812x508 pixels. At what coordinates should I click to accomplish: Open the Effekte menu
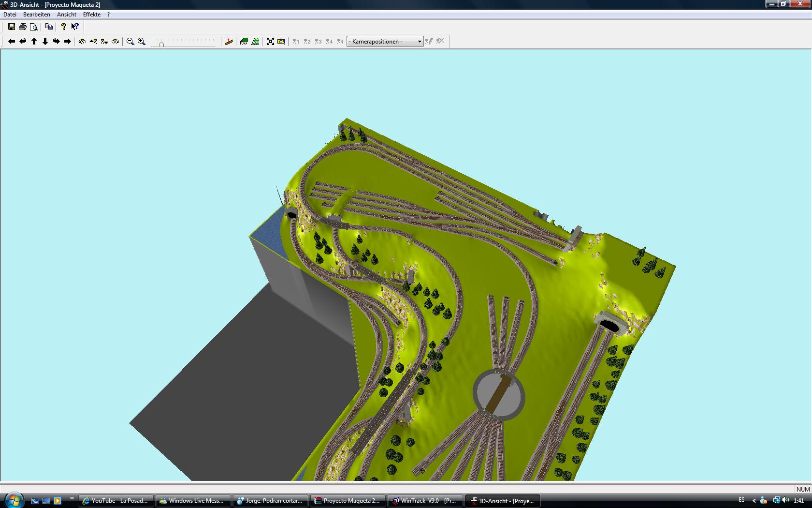tap(92, 15)
